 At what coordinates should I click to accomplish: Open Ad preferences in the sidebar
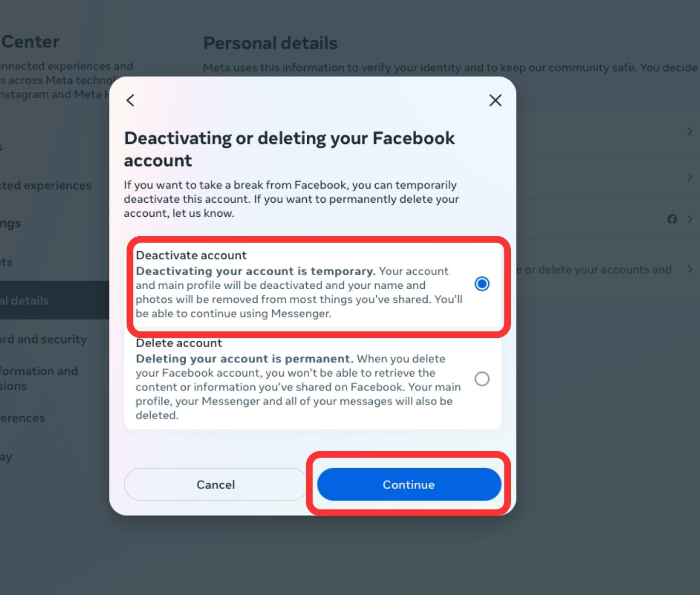pyautogui.click(x=22, y=418)
